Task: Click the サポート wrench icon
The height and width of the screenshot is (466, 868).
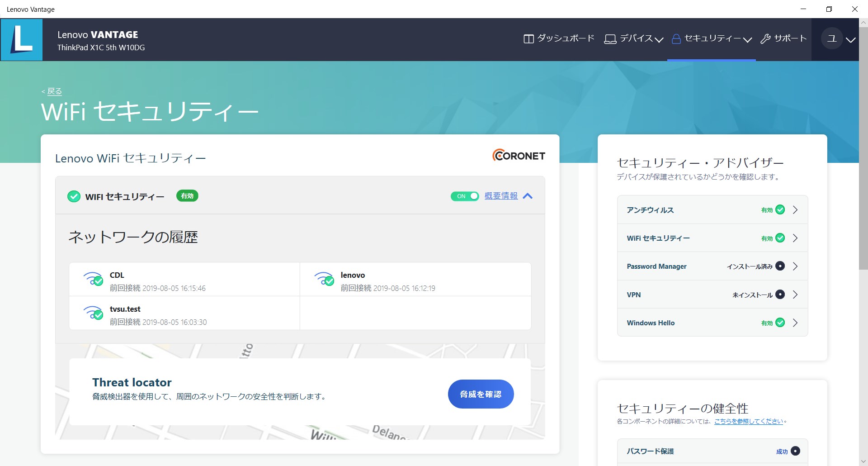Action: coord(765,38)
